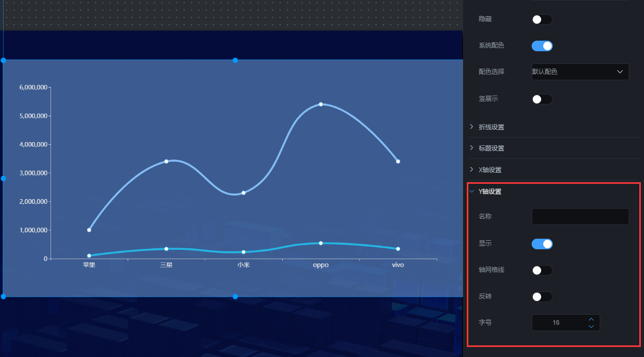Click the top-left resize handle of chart

[x=3, y=60]
